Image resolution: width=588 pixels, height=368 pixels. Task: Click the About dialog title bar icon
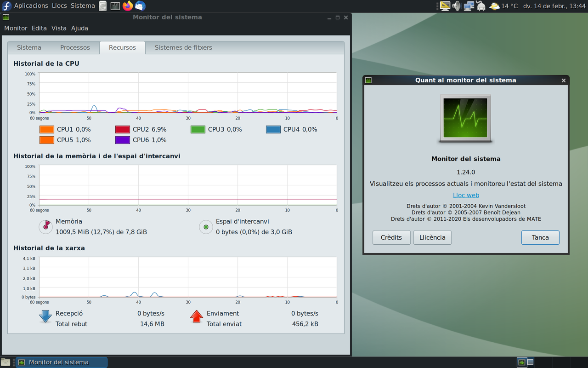(368, 80)
